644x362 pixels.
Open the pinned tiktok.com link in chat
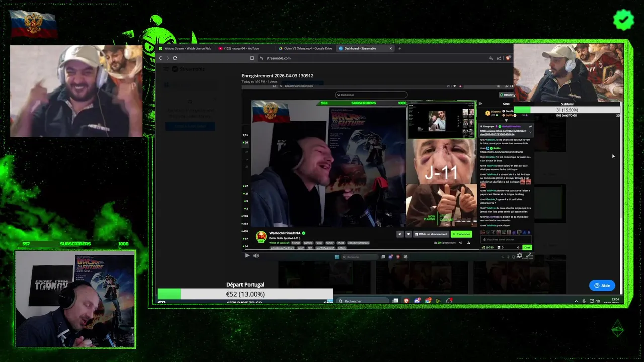tap(504, 133)
